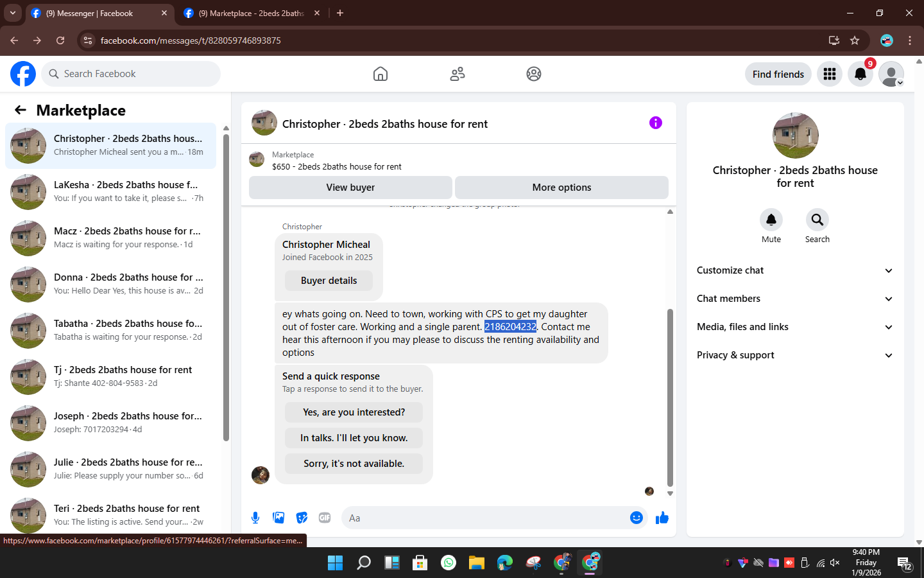Image resolution: width=924 pixels, height=578 pixels.
Task: Open the purple conversation info icon
Action: pos(656,123)
